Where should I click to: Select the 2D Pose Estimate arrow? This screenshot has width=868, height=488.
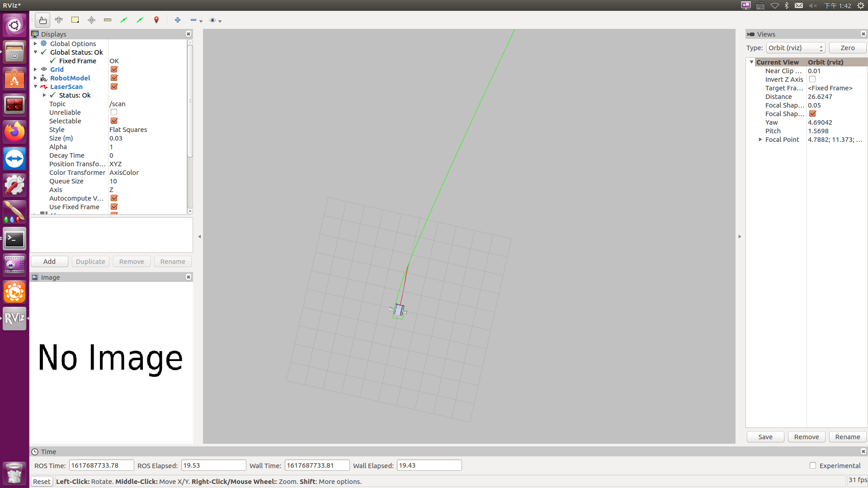tap(124, 20)
